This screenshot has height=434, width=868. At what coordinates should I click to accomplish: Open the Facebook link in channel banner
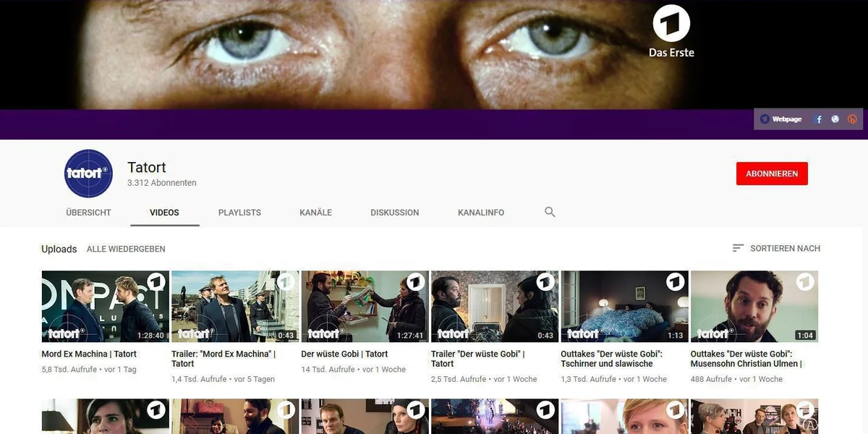819,119
